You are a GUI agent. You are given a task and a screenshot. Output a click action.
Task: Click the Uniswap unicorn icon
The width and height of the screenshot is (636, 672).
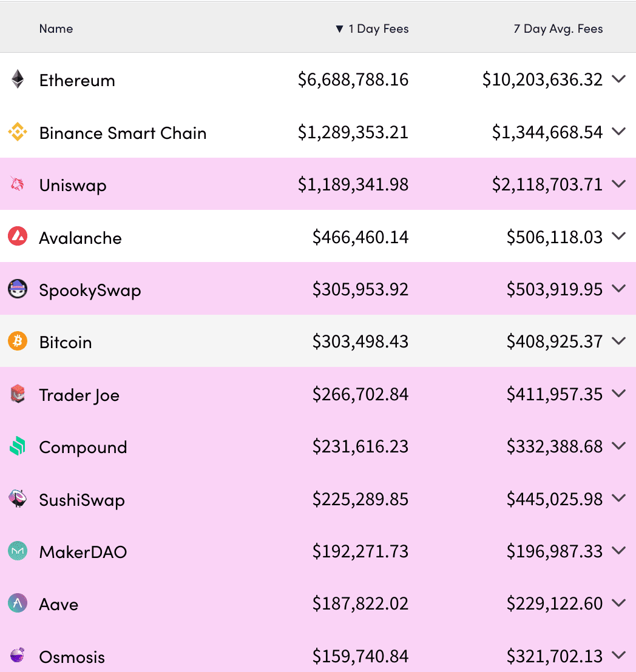pos(18,184)
